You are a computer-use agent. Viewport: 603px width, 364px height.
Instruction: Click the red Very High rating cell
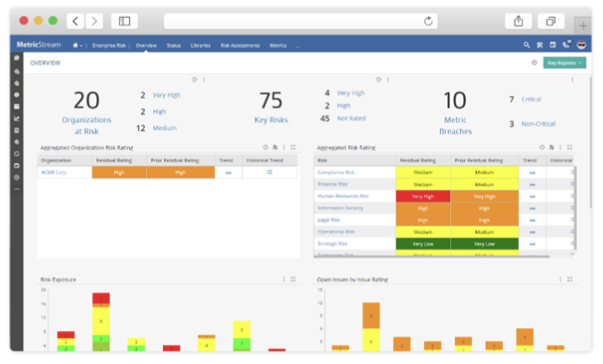click(423, 196)
